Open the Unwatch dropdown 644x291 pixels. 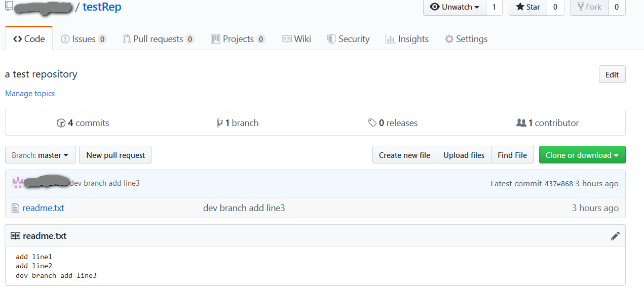[454, 7]
